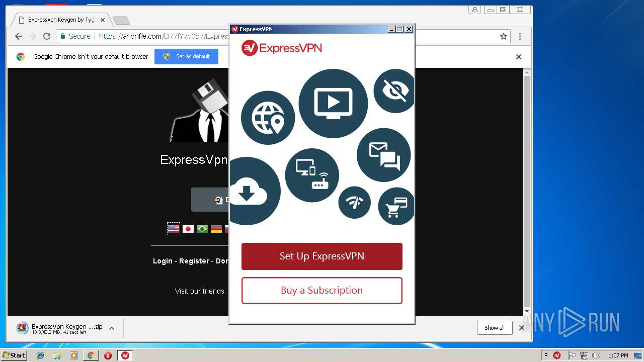Screen dimensions: 644x362
Task: Click Set as default browser button
Action: tap(186, 56)
